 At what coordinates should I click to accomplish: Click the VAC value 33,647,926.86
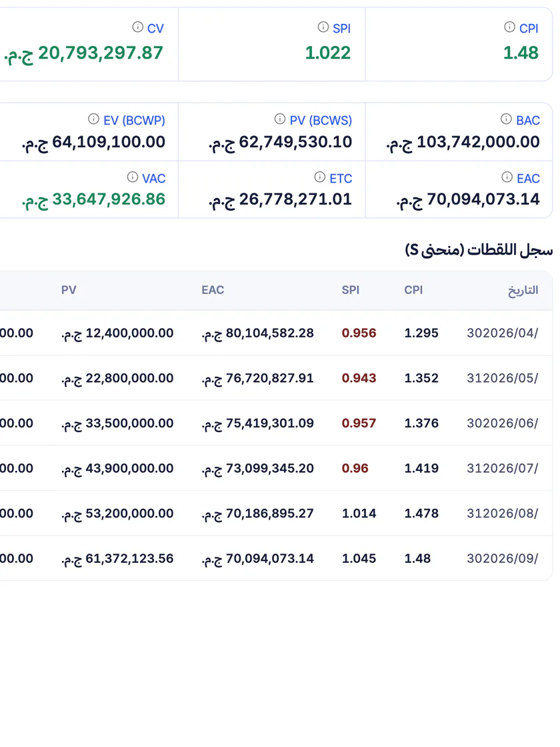[x=94, y=199]
